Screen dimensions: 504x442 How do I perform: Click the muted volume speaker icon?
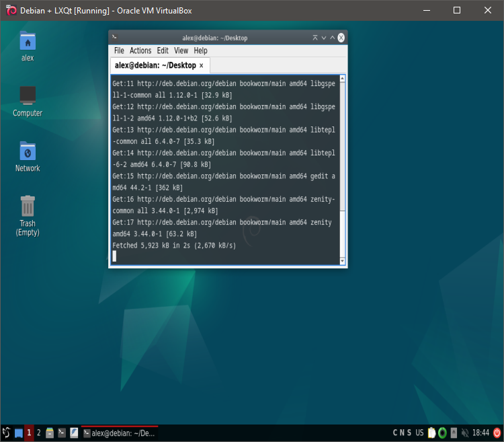(465, 433)
